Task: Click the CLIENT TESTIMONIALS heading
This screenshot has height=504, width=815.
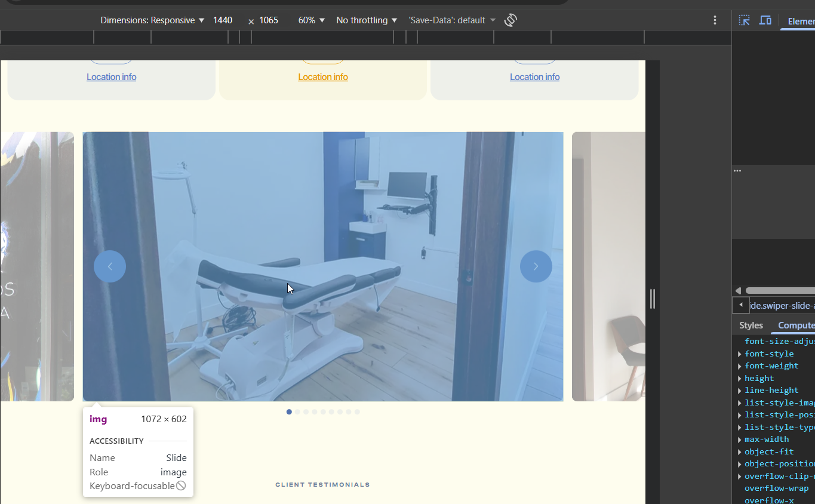Action: pyautogui.click(x=322, y=485)
